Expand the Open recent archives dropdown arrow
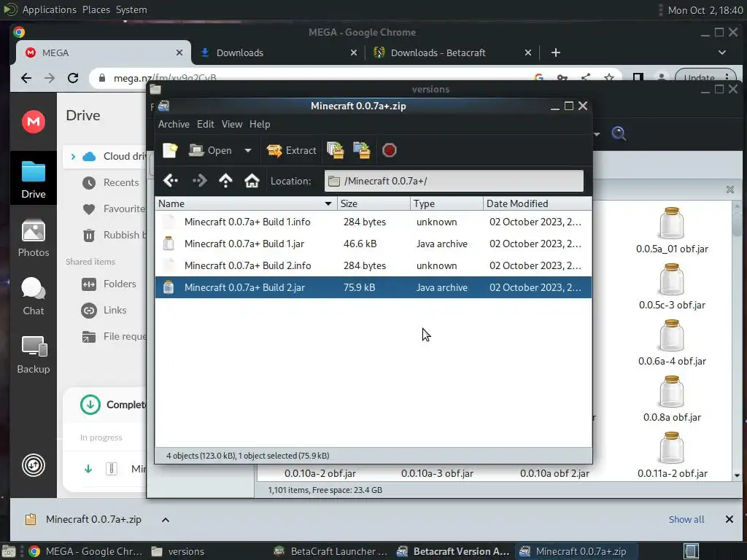 [x=248, y=150]
